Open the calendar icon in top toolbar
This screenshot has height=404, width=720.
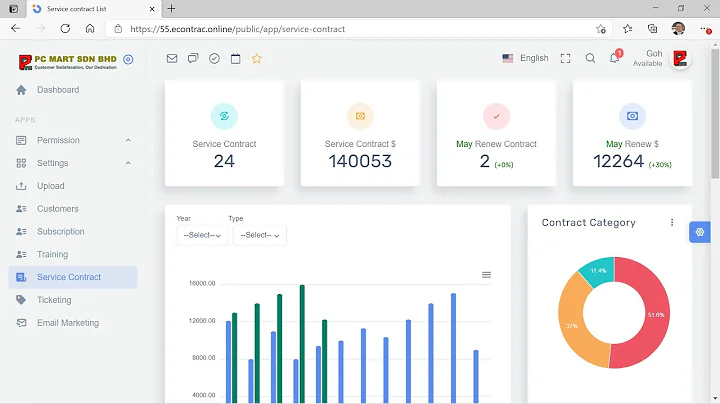(x=236, y=58)
